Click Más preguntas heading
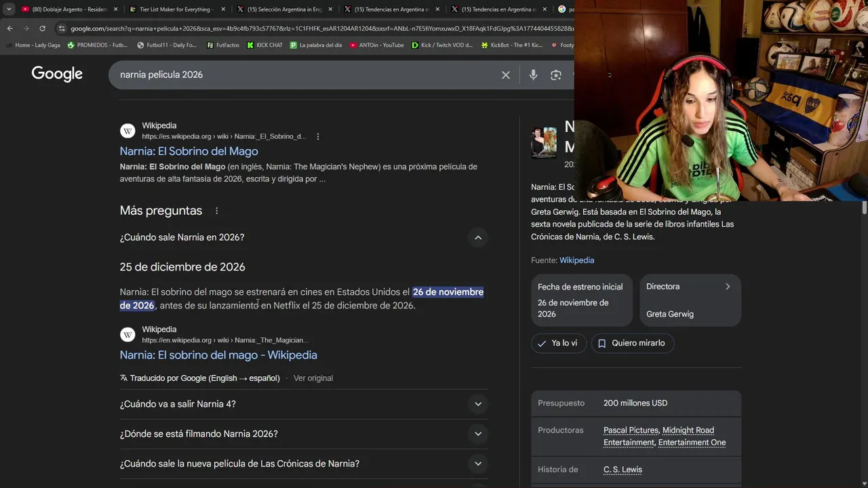 pos(161,211)
